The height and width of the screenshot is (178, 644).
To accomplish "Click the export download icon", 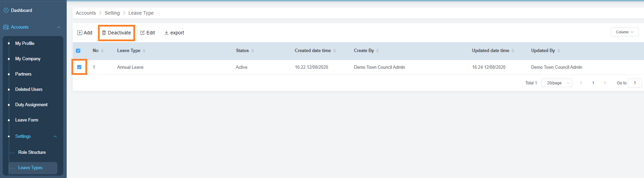I will point(166,33).
